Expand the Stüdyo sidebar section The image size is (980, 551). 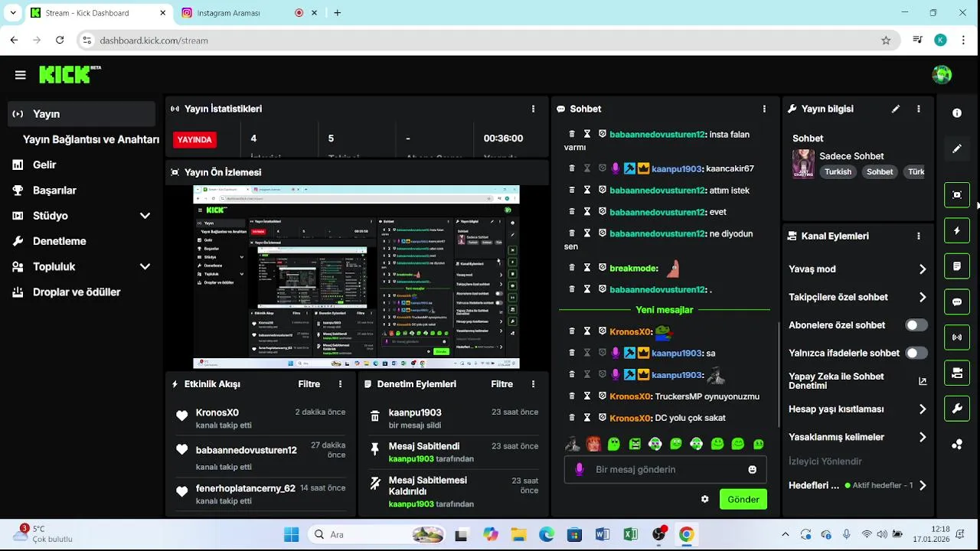145,216
